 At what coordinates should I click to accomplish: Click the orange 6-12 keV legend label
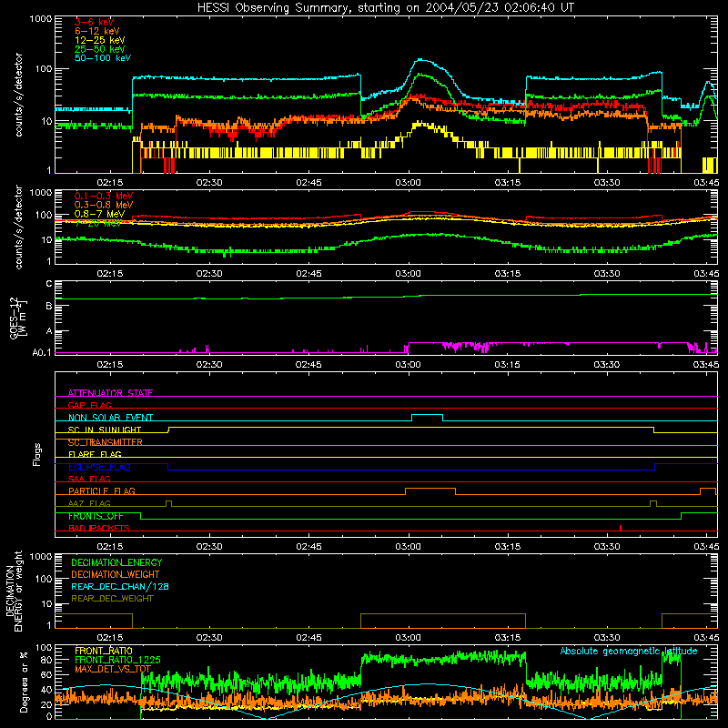tap(97, 31)
